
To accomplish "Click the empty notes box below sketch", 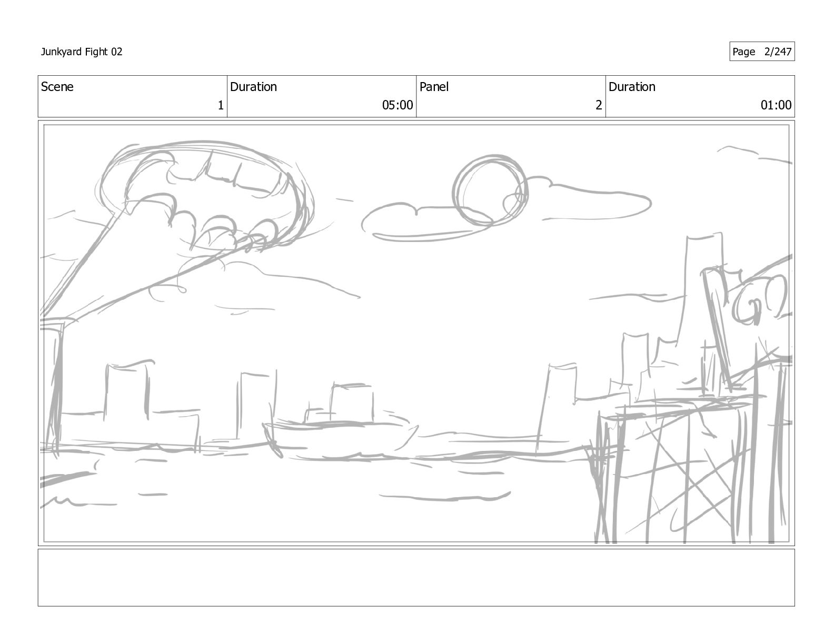I will click(x=416, y=578).
